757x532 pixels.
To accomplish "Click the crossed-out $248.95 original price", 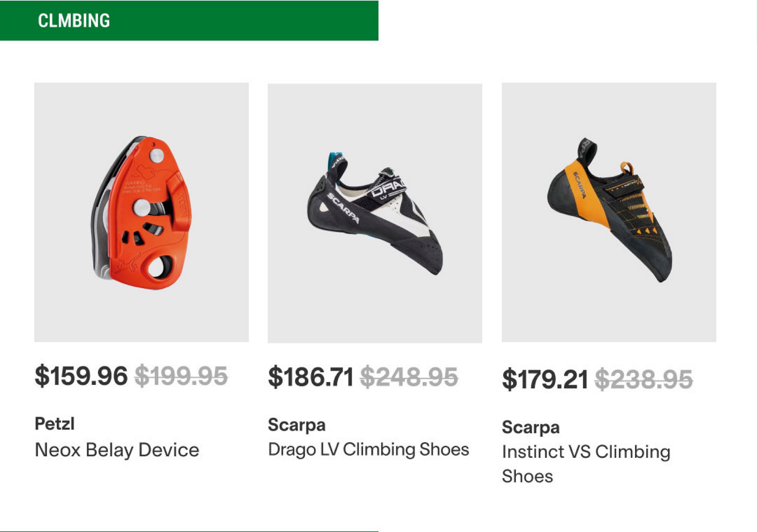I will click(x=409, y=377).
